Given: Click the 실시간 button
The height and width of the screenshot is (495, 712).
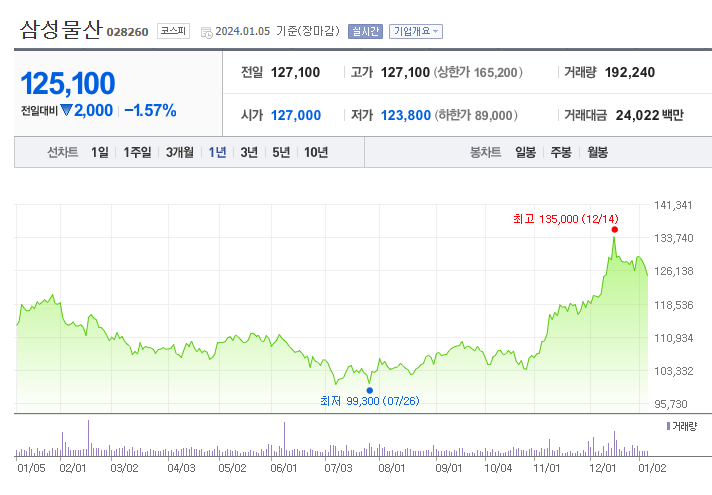Looking at the screenshot, I should click(x=365, y=31).
